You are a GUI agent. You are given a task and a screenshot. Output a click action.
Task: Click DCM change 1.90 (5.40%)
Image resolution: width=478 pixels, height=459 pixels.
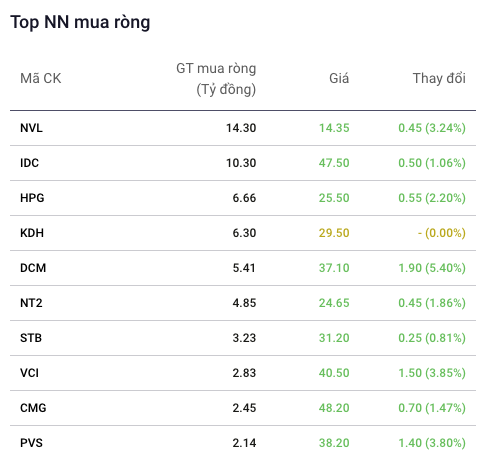tap(432, 268)
